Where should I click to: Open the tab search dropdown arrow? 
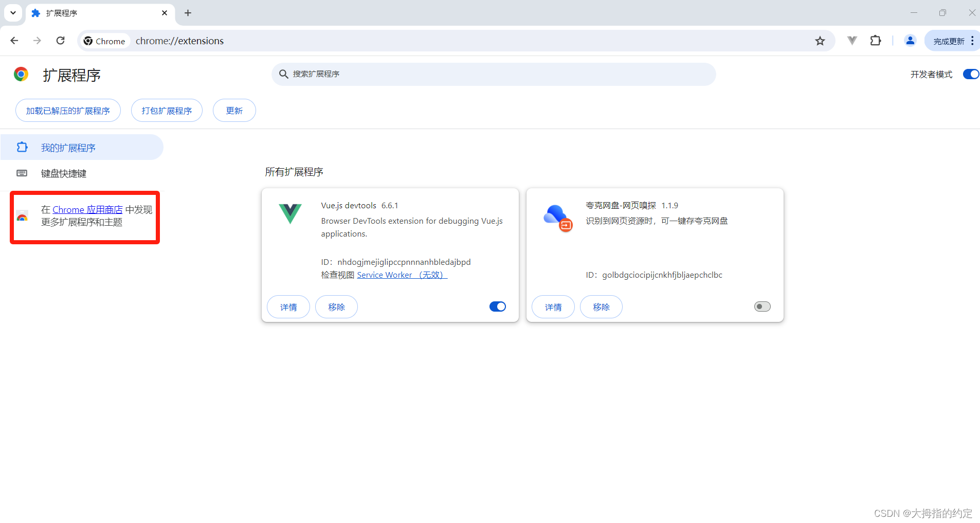[x=13, y=13]
